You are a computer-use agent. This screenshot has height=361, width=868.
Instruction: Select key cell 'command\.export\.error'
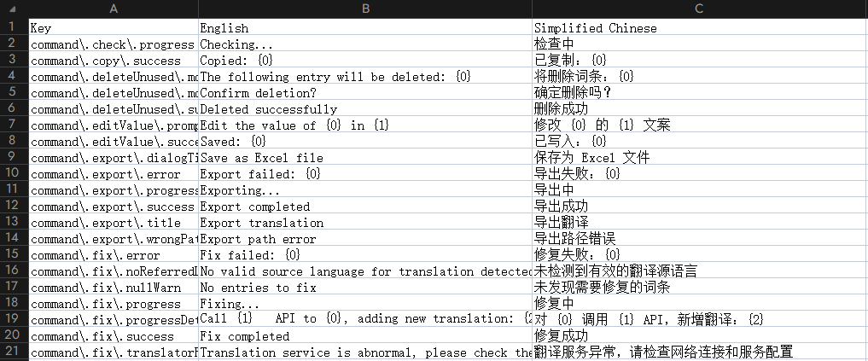114,173
